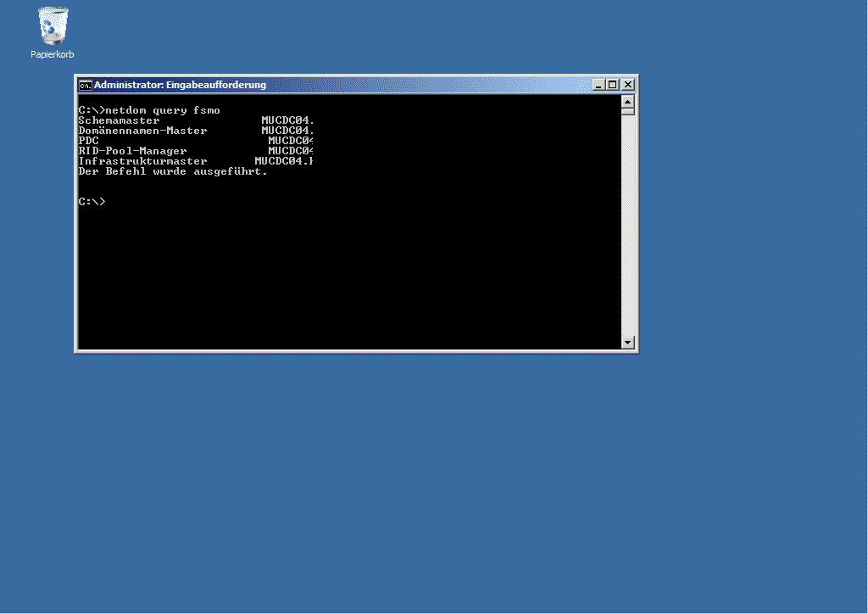Click 'Der Befehl wurde ausgeführt.' message
868x614 pixels.
[x=173, y=171]
